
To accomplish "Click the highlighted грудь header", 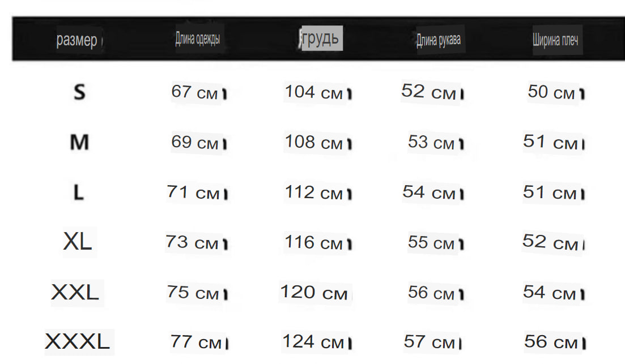I will [x=321, y=38].
